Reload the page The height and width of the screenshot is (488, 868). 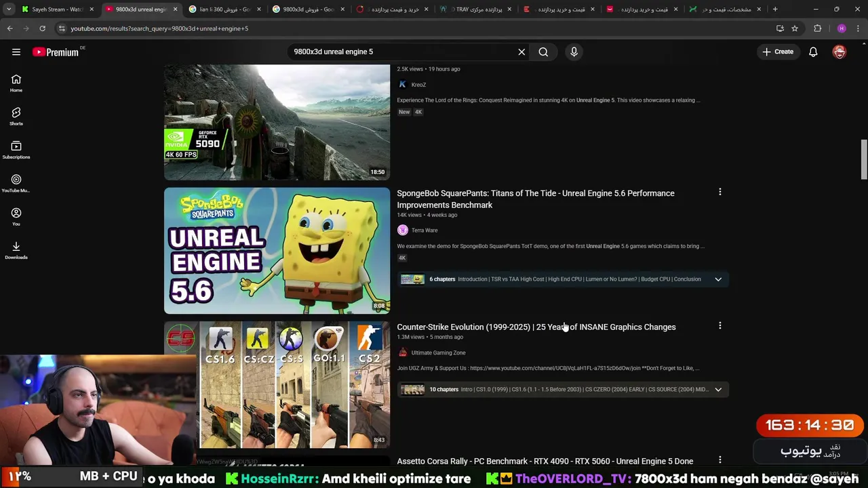(42, 28)
